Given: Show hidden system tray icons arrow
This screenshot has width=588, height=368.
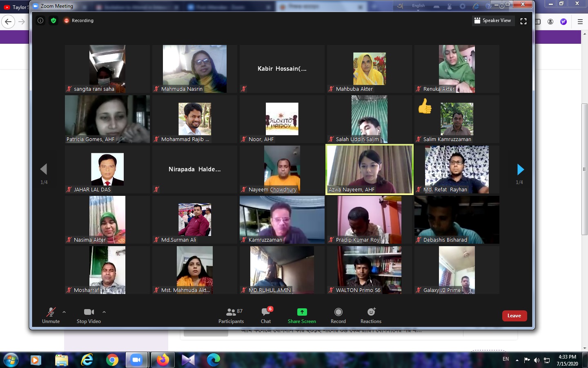Looking at the screenshot, I should pos(517,360).
